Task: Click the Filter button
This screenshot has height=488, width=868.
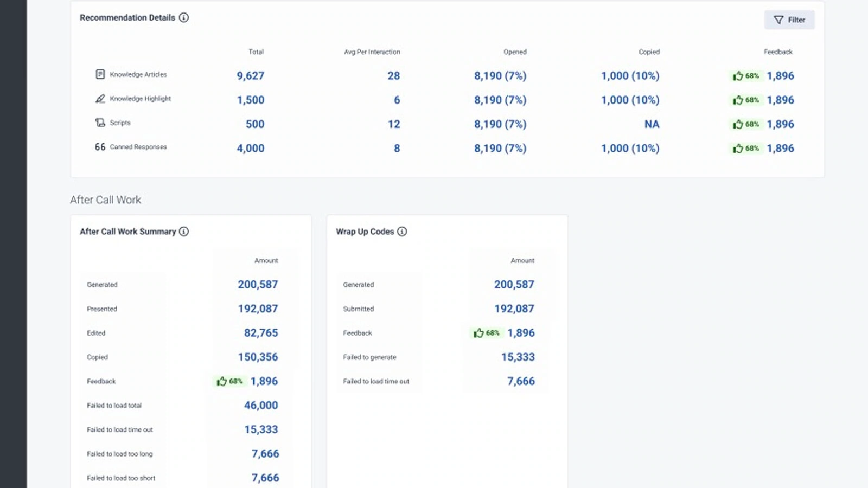Action: pyautogui.click(x=789, y=20)
